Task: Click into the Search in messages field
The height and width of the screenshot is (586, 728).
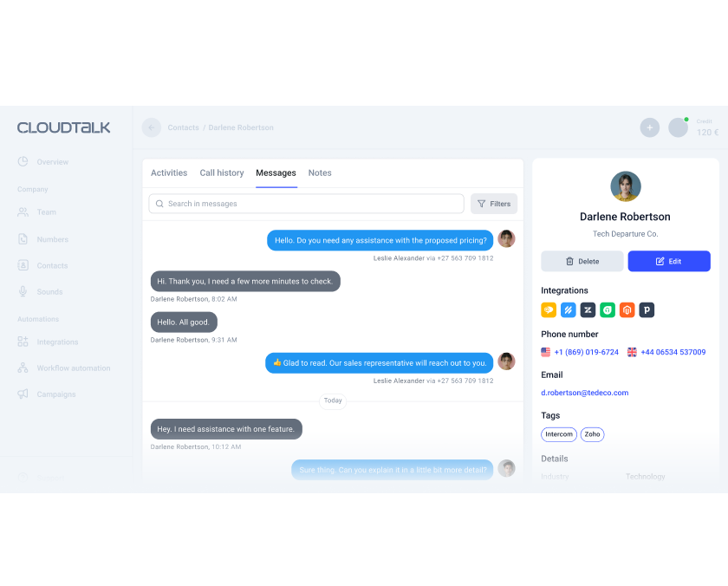Action: [306, 204]
